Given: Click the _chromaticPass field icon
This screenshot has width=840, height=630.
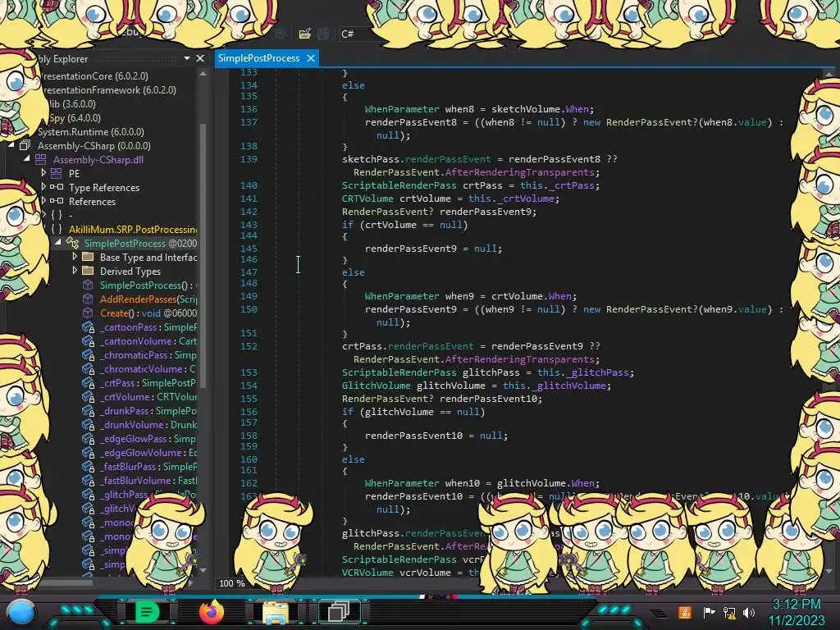Looking at the screenshot, I should [88, 354].
